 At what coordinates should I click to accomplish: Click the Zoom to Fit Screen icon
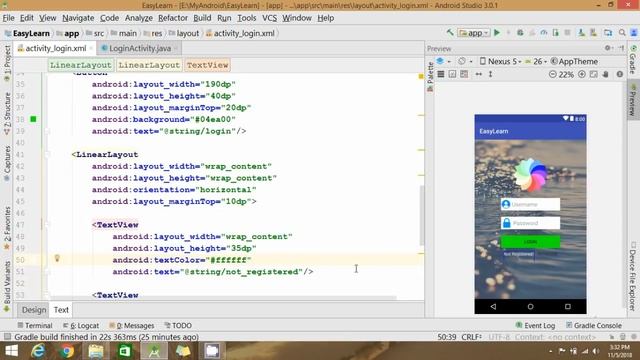pos(593,74)
